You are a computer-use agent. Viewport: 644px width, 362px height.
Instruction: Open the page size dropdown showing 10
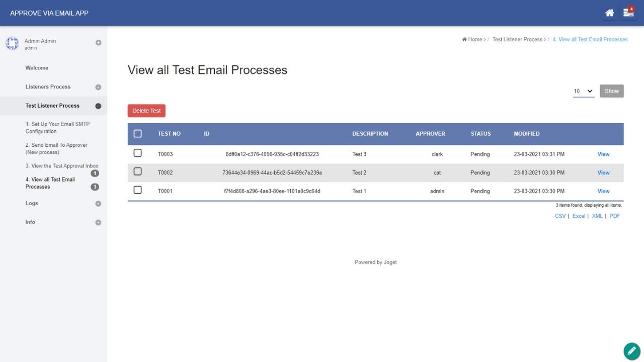[x=584, y=91]
